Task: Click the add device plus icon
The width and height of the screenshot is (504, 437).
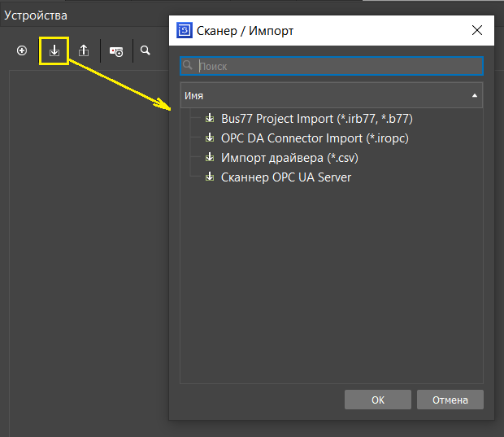Action: pos(22,50)
